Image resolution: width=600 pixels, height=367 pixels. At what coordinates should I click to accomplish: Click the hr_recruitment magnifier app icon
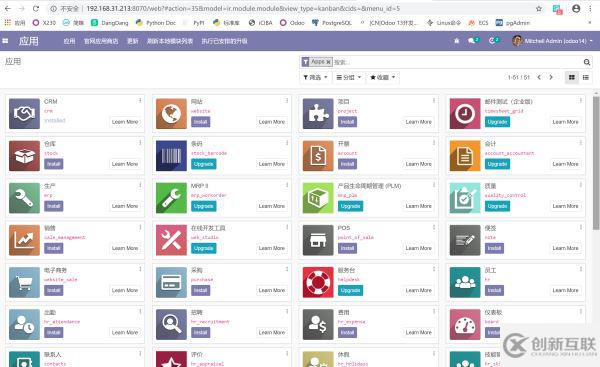tap(171, 325)
